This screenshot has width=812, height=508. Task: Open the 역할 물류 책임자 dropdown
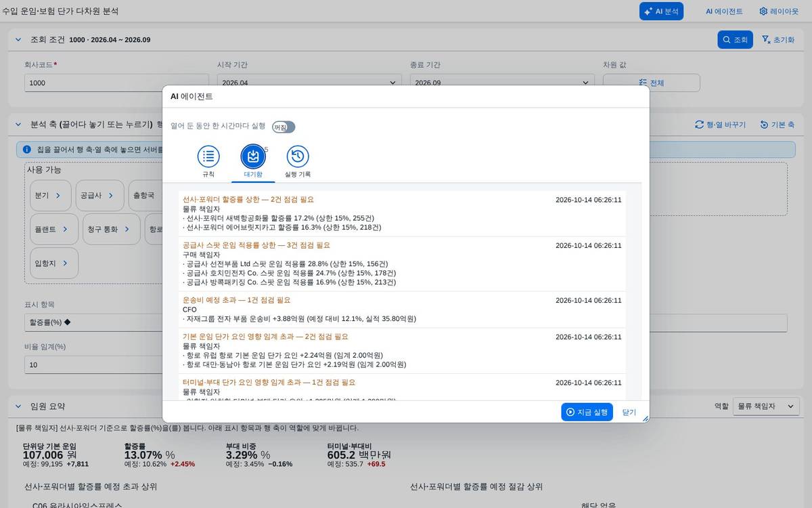click(x=766, y=406)
